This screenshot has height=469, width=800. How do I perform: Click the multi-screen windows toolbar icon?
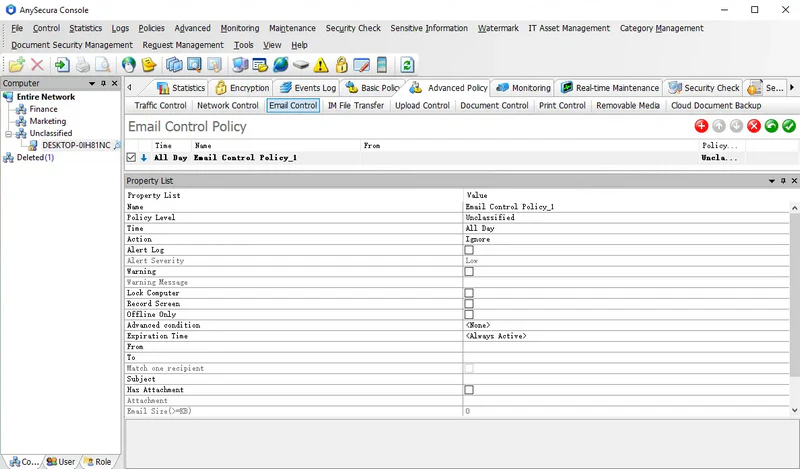[174, 65]
